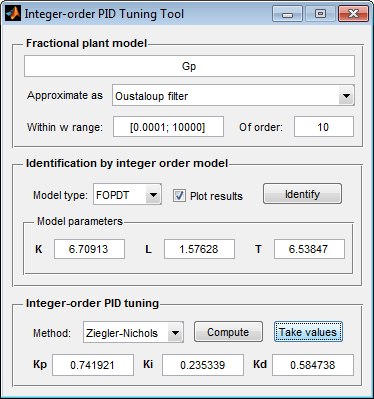
Task: Click the 'Model type:' label
Action: (60, 195)
